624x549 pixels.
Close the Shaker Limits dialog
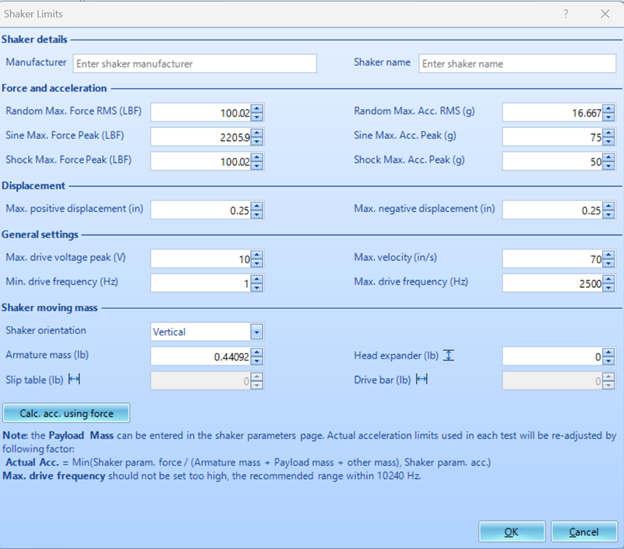(x=604, y=14)
